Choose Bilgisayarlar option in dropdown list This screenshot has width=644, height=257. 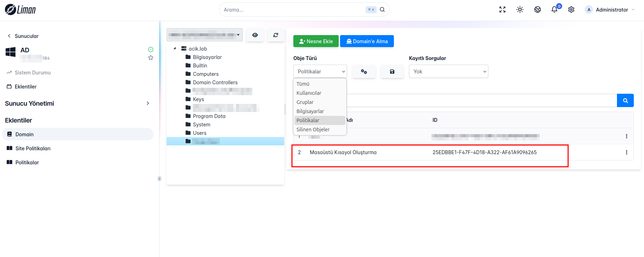(x=320, y=111)
